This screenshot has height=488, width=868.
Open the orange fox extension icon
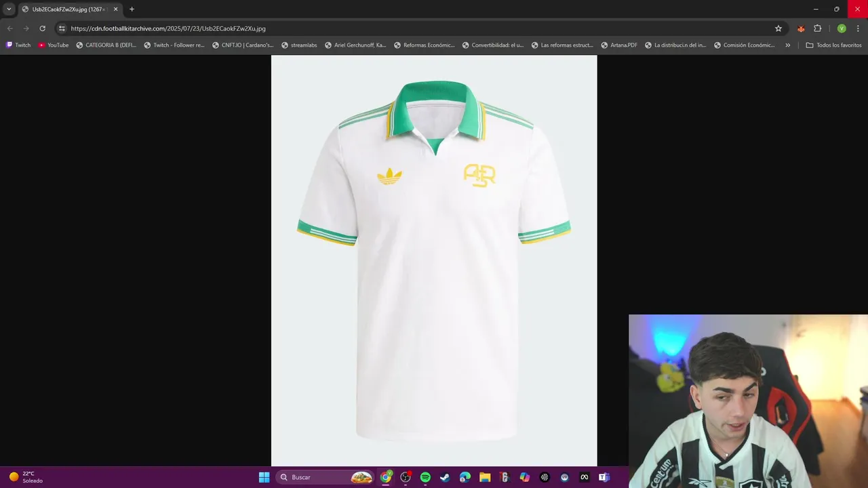tap(801, 28)
